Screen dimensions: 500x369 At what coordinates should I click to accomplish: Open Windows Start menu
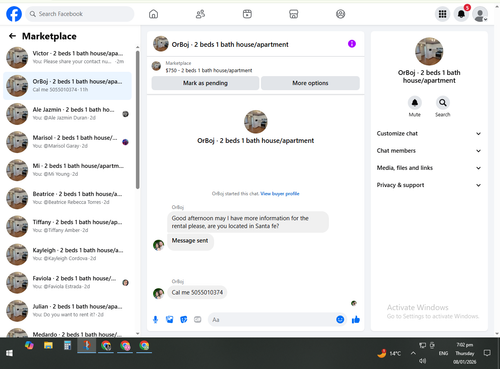[x=9, y=353]
